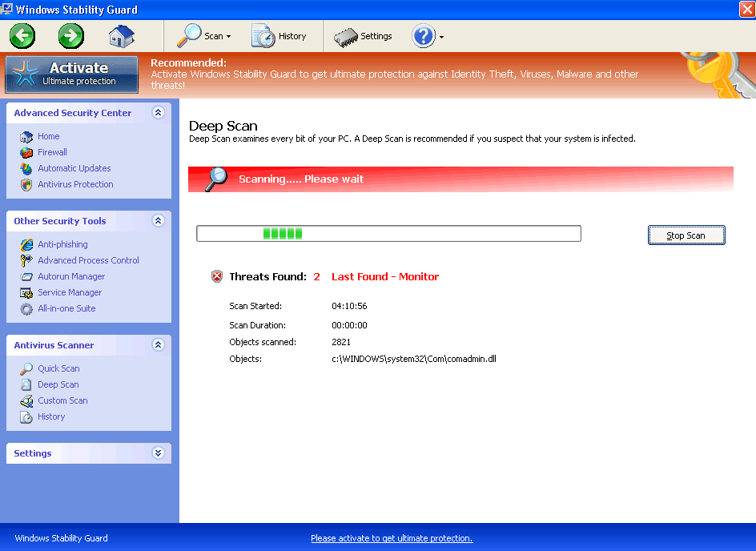The image size is (756, 551).
Task: Click the Anti-phishing icon in sidebar
Action: click(x=26, y=244)
